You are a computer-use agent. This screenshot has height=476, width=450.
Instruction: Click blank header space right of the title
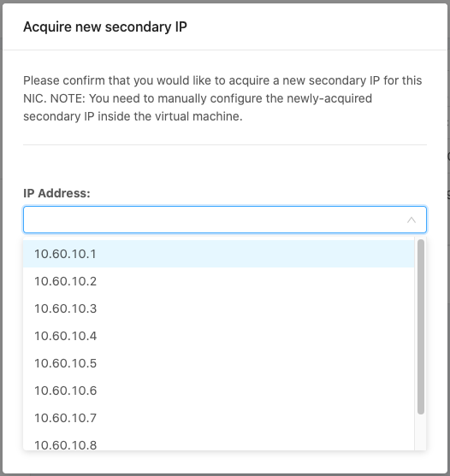tap(316, 27)
